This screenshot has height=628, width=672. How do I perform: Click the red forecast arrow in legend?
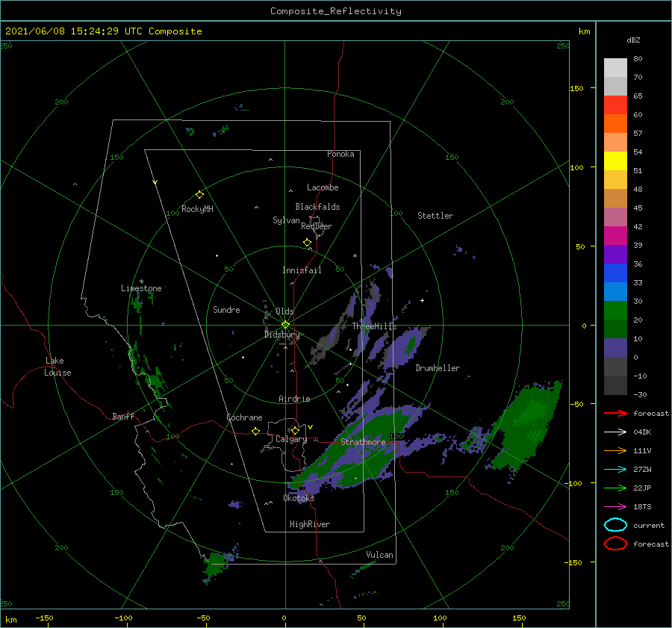click(x=615, y=413)
